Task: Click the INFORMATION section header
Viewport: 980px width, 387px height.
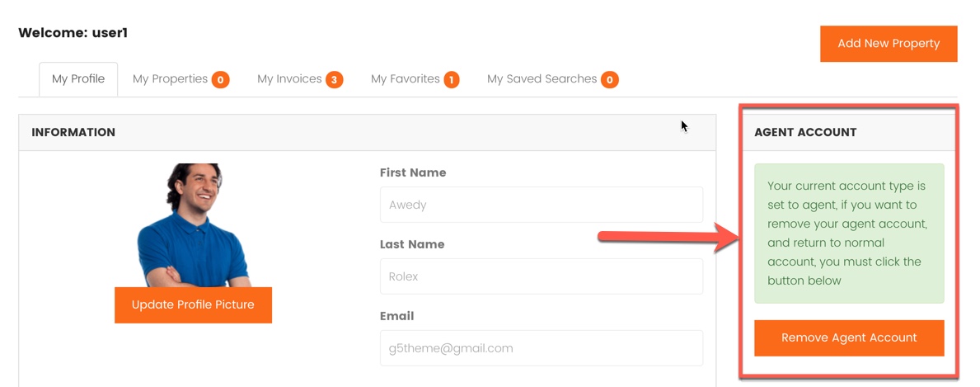Action: coord(368,133)
